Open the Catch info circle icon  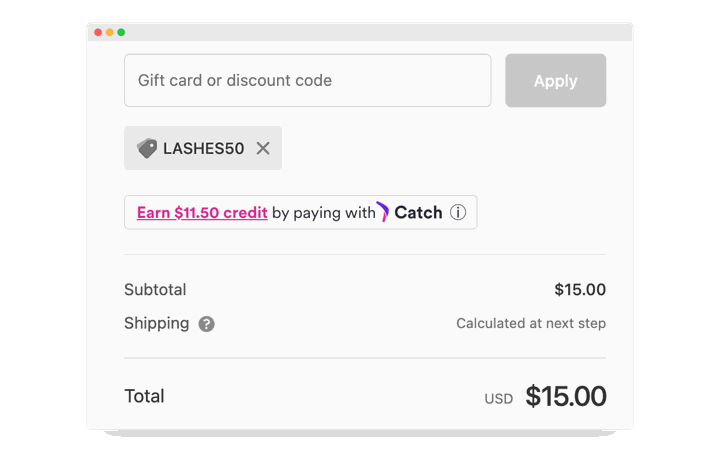coord(458,212)
